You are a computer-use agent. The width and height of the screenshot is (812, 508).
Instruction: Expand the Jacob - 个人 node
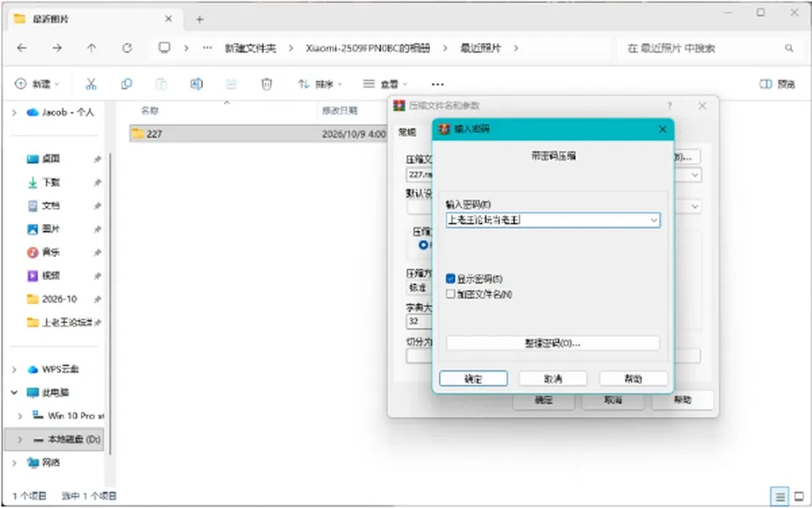(x=14, y=112)
